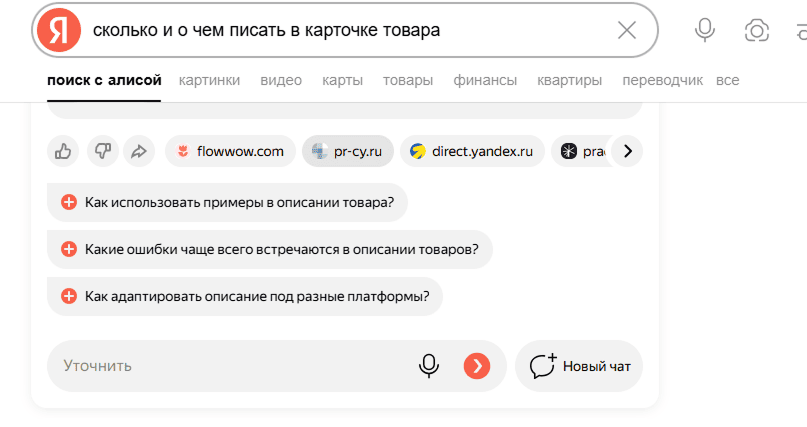Select 'поиск с алисой' tab
This screenshot has height=427, width=807.
click(x=104, y=80)
